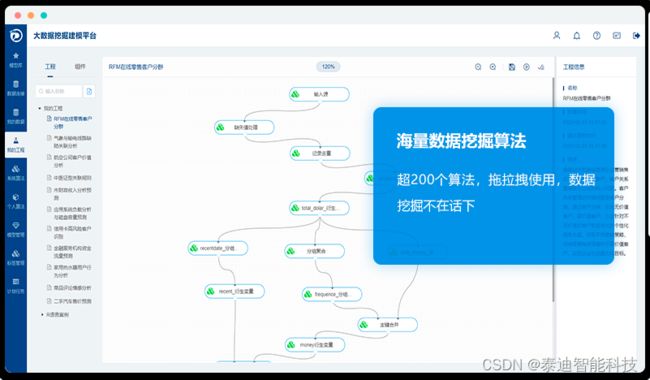Open the 家用热水器用户行为分析 project
The height and width of the screenshot is (380, 650).
[x=70, y=271]
